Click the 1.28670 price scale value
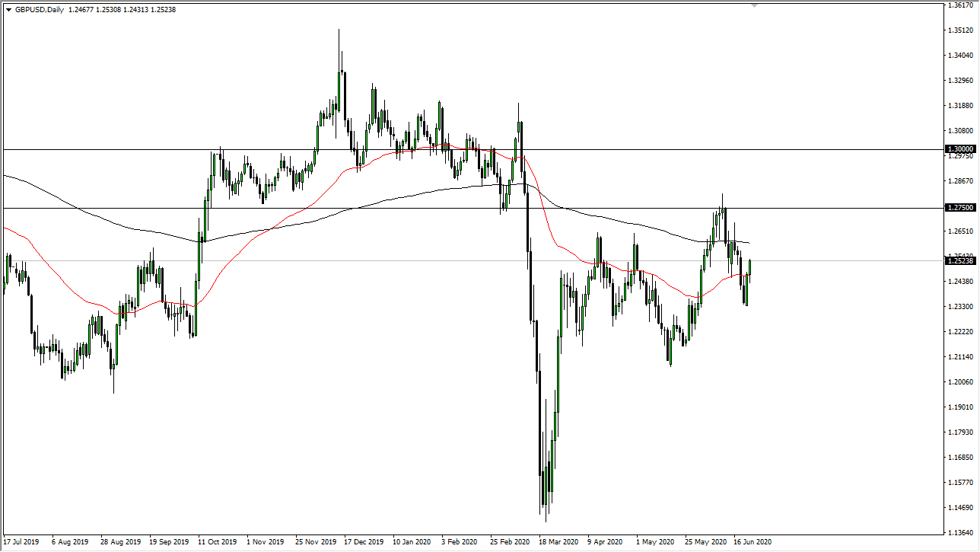The width and height of the screenshot is (980, 552). click(961, 181)
